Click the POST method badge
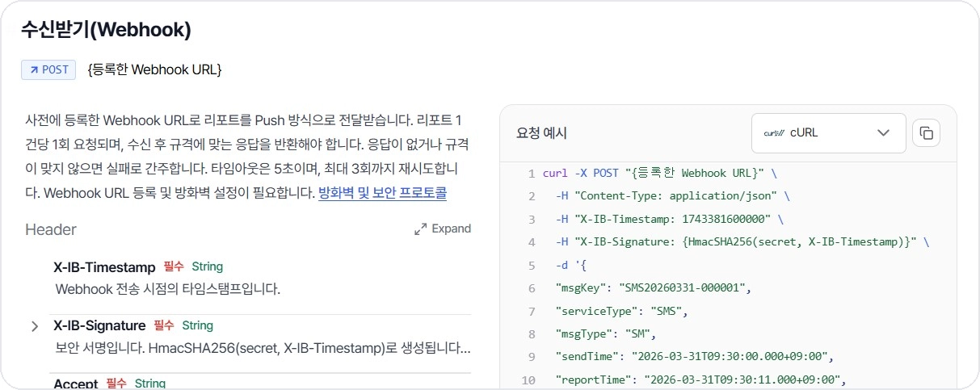This screenshot has height=390, width=980. coord(48,69)
